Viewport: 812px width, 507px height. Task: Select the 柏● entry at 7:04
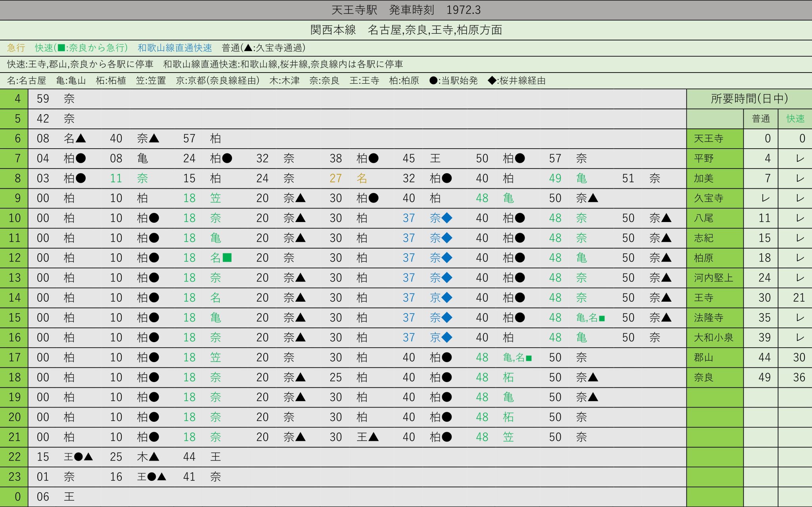(x=75, y=158)
